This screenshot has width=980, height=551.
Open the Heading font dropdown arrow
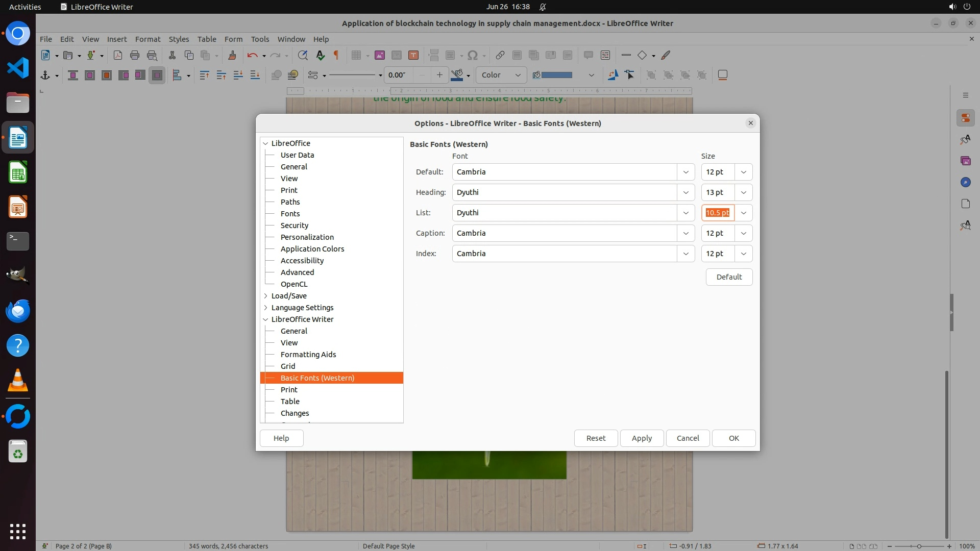pyautogui.click(x=685, y=192)
